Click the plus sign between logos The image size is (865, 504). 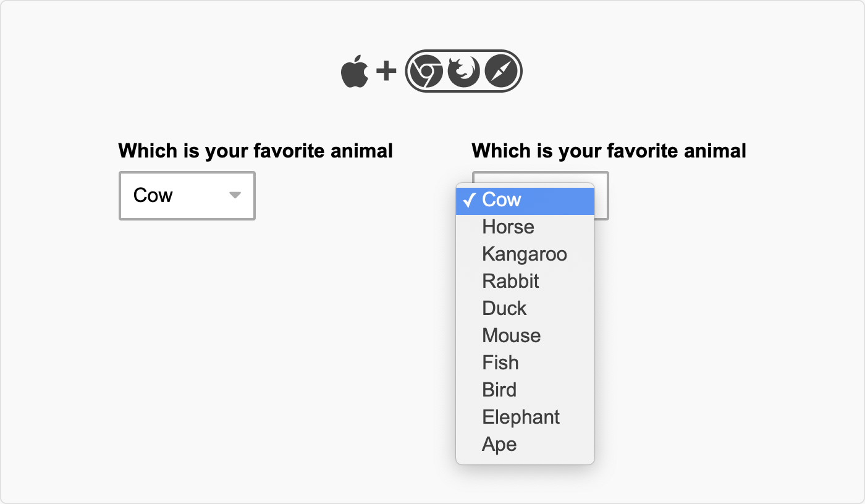click(386, 72)
